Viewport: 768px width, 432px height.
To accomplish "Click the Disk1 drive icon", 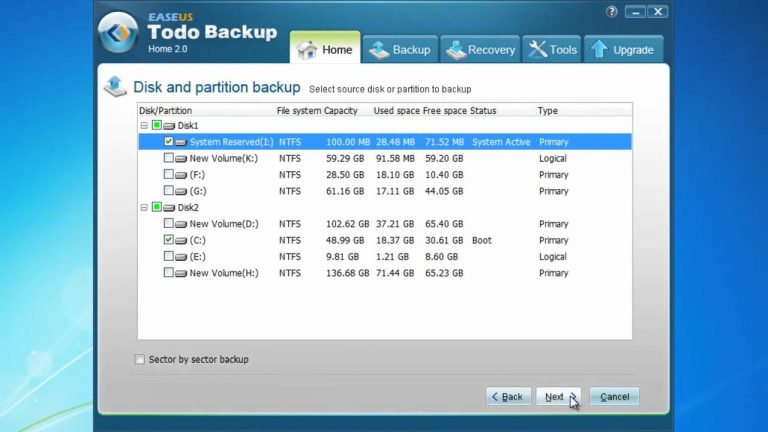I will point(169,126).
